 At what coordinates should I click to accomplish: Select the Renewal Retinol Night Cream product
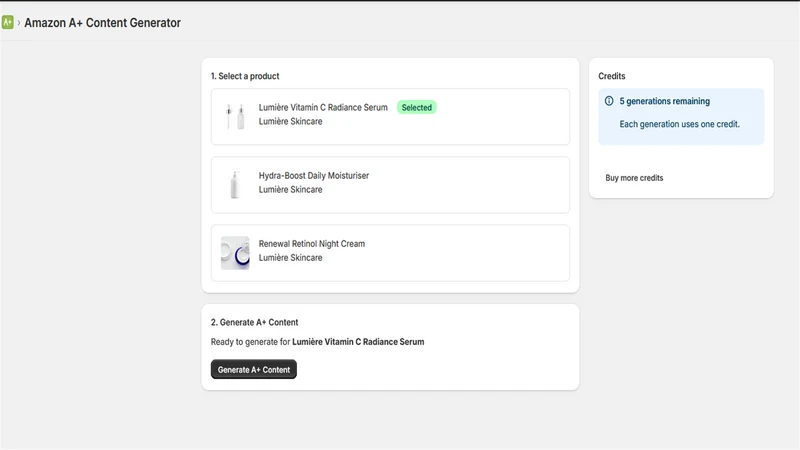tap(390, 253)
